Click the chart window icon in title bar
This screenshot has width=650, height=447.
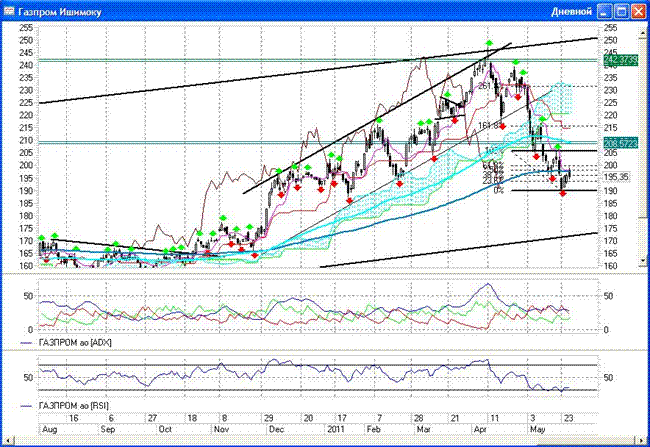[x=9, y=11]
